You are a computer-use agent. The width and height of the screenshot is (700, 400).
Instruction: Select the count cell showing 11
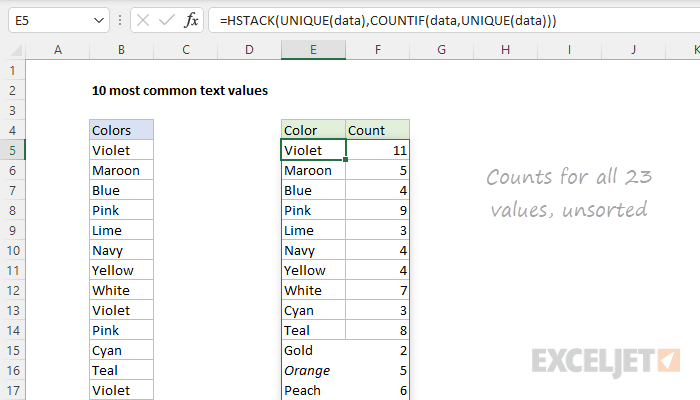[x=377, y=150]
